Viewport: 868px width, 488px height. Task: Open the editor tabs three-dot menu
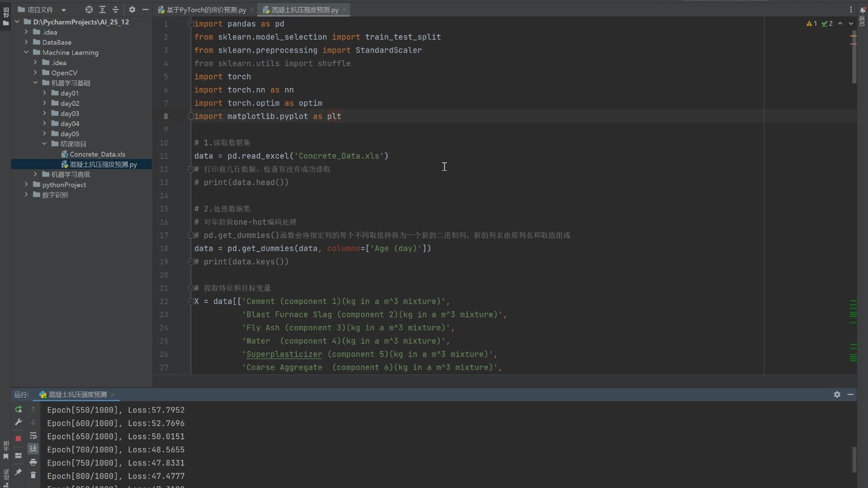point(851,10)
